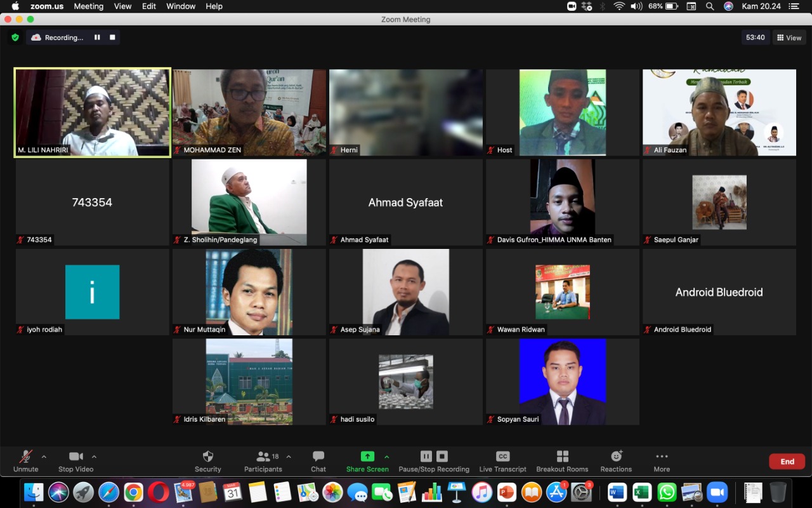
Task: Open the Participants list
Action: 263,461
